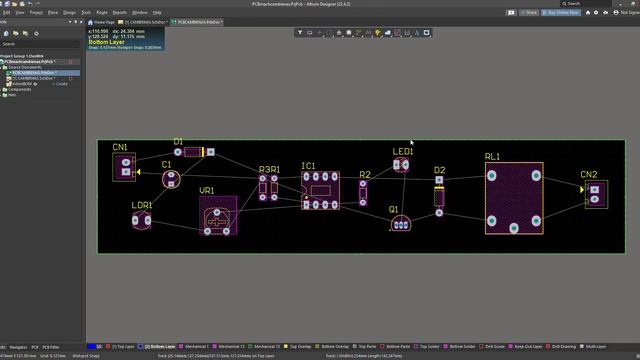
Task: Open the Place menu
Action: click(x=53, y=13)
